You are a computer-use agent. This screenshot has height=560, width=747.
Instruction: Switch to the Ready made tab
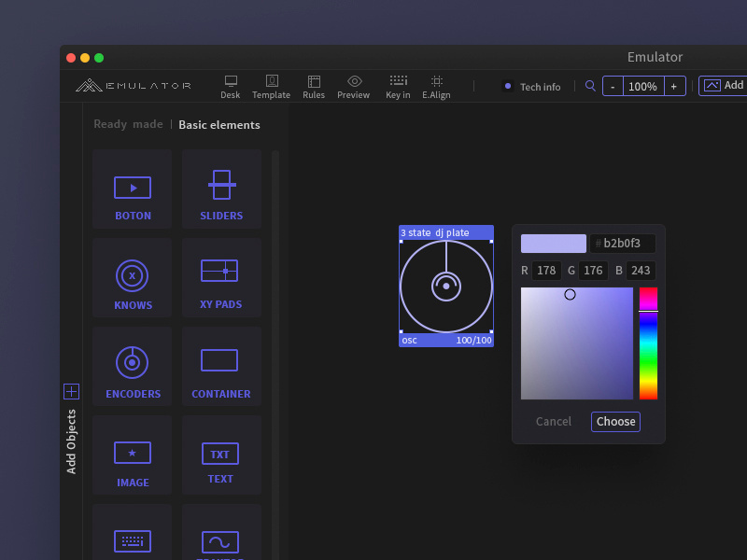pyautogui.click(x=128, y=124)
